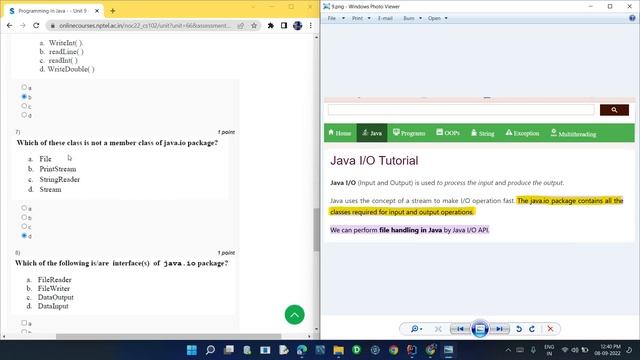
Task: Click answer text 'PrintStream'
Action: pos(58,169)
